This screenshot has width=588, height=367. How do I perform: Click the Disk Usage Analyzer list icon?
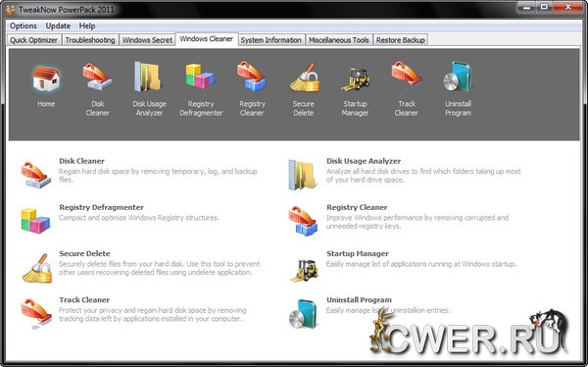point(302,175)
